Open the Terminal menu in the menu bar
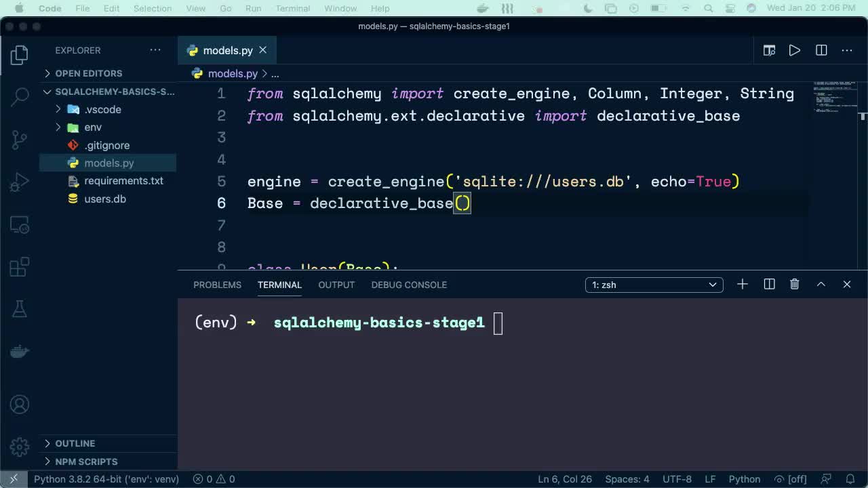The height and width of the screenshot is (488, 868). click(x=292, y=8)
